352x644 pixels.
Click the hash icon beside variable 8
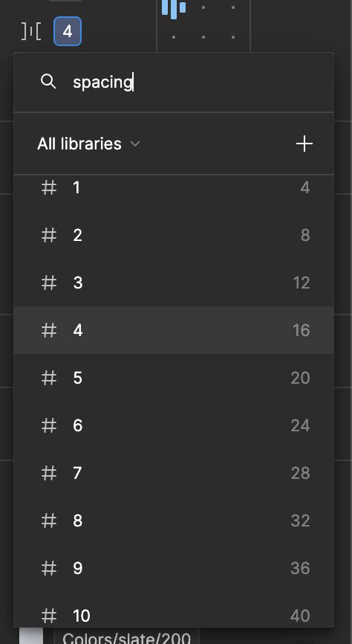click(x=49, y=521)
